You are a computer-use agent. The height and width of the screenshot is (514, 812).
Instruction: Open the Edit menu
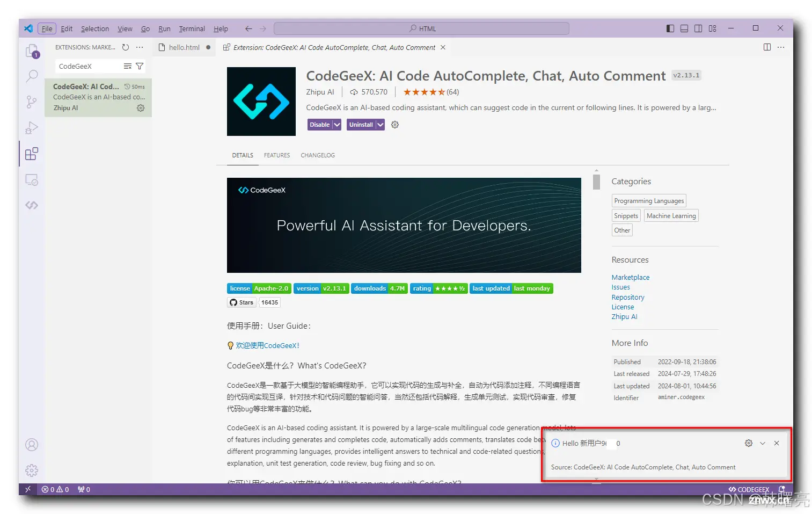pyautogui.click(x=67, y=28)
